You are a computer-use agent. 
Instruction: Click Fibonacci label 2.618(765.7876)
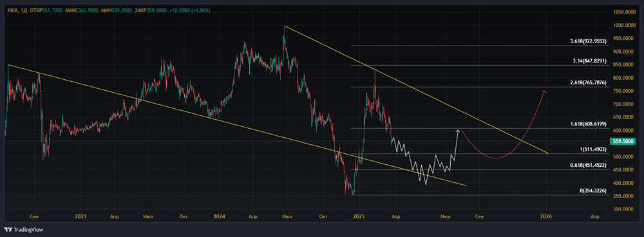[x=587, y=82]
